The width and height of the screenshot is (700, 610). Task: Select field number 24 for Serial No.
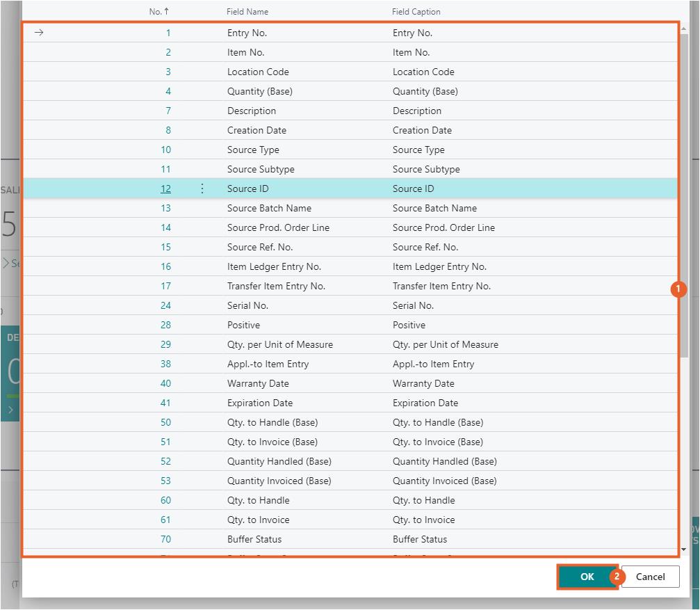click(165, 305)
